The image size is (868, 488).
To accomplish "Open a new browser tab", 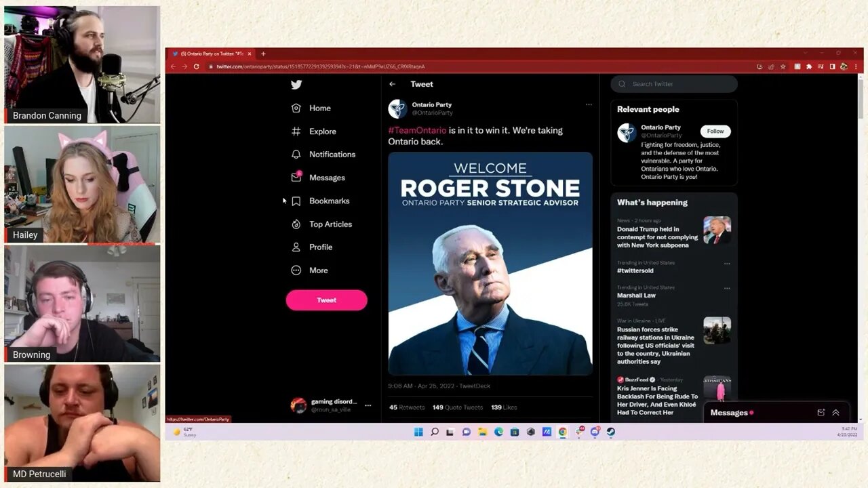I will pyautogui.click(x=263, y=54).
